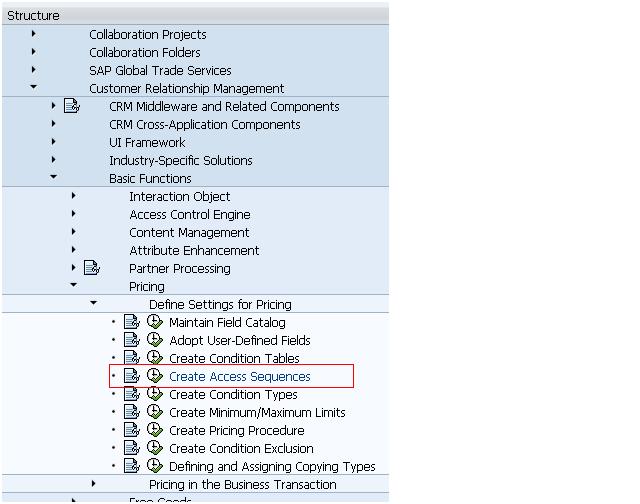Collapse the Pricing node
Screen dimensions: 640x504
coord(73,285)
